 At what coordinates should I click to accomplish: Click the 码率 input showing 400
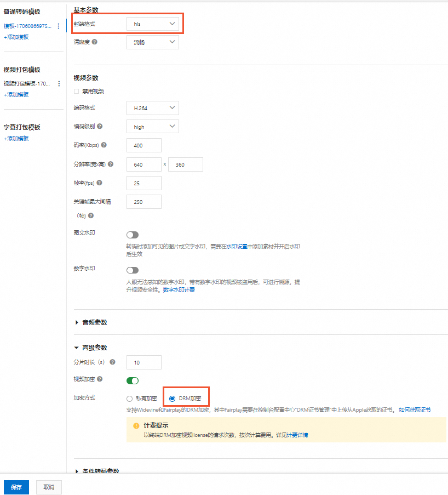[x=143, y=145]
